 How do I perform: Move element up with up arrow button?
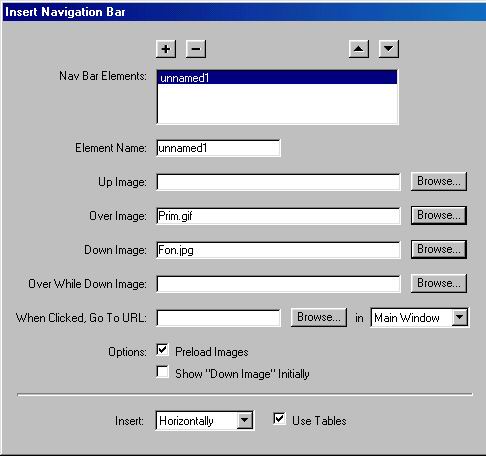coord(359,49)
